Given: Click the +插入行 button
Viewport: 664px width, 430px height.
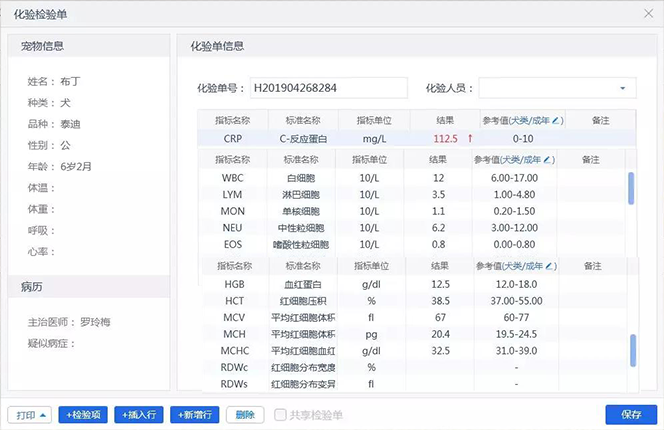Looking at the screenshot, I should pyautogui.click(x=139, y=415).
